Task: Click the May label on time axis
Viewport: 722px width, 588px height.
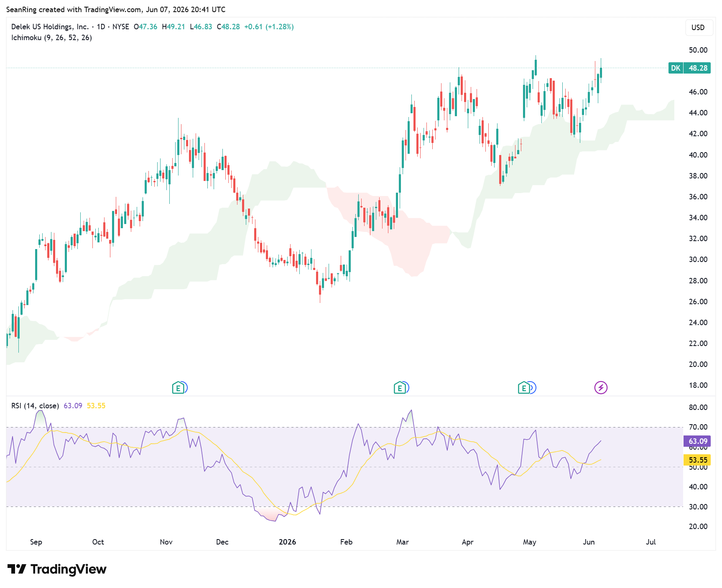Action: pos(529,542)
